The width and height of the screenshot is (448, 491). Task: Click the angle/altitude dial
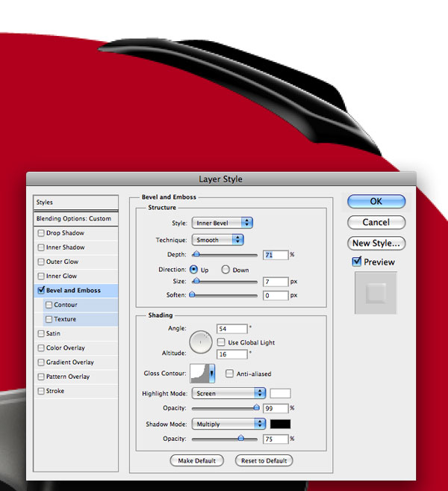[x=201, y=342]
